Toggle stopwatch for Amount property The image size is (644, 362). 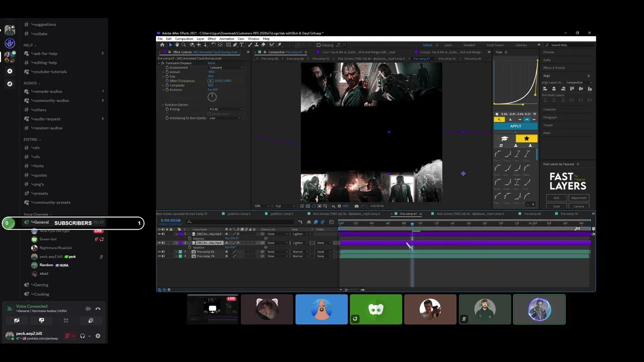tap(167, 72)
